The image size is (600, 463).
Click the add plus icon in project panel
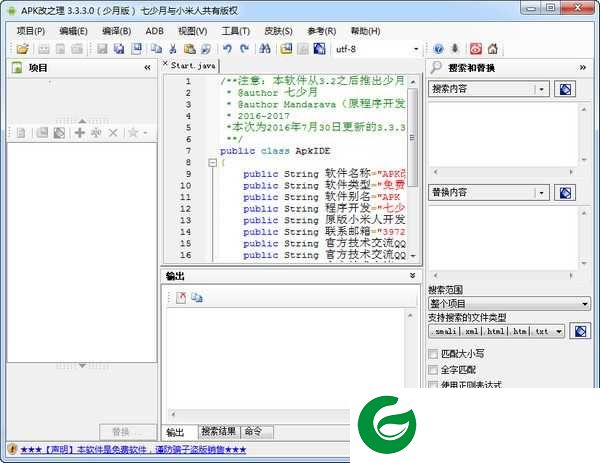pos(80,133)
